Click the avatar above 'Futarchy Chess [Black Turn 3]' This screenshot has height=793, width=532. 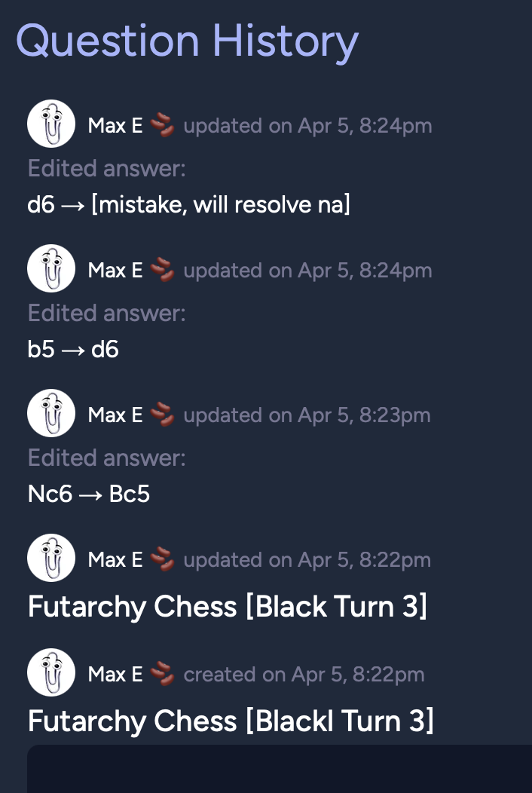point(51,558)
